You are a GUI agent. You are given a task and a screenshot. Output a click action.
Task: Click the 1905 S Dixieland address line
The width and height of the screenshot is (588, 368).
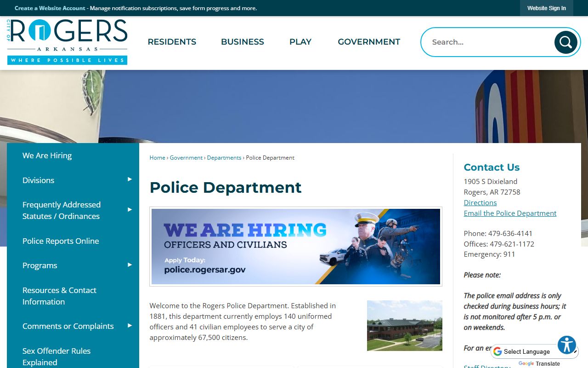pos(491,181)
